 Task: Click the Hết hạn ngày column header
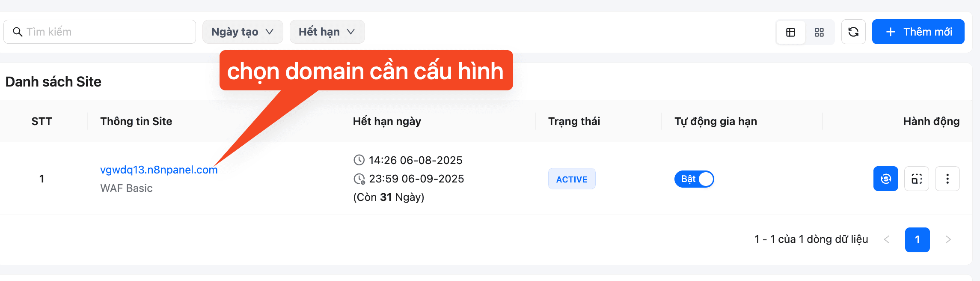pyautogui.click(x=387, y=121)
